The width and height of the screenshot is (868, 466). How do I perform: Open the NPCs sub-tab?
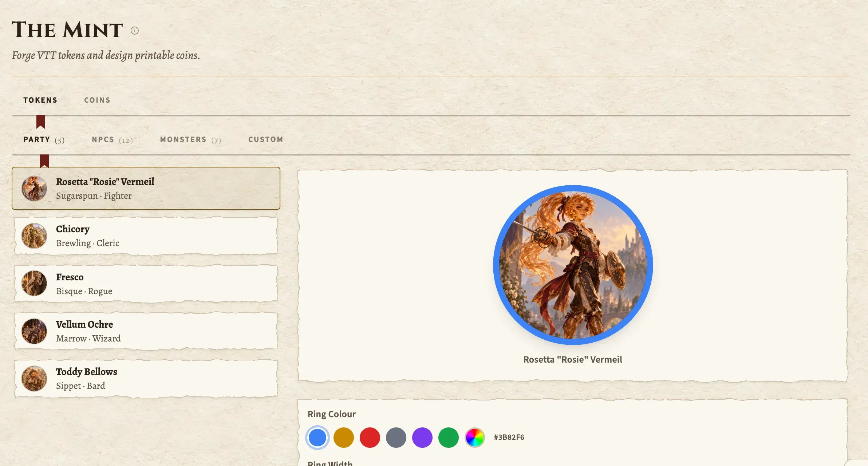pyautogui.click(x=112, y=140)
